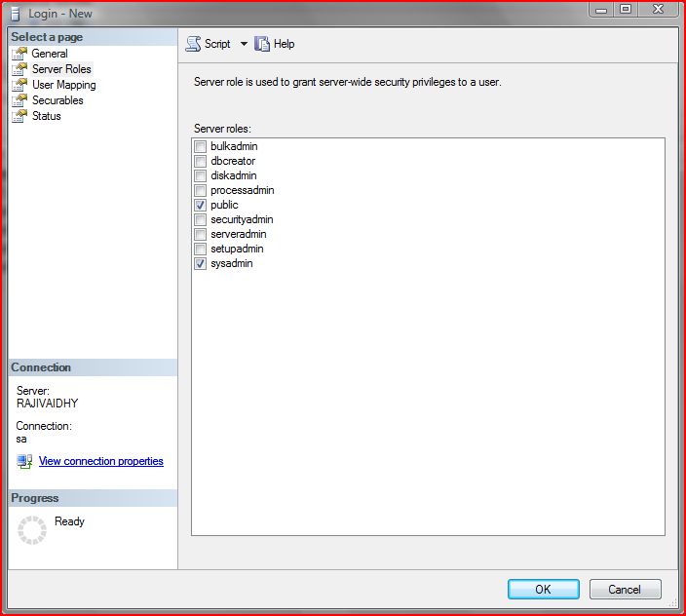Select the processadmin role label
Viewport: 686px width, 616px height.
point(242,190)
